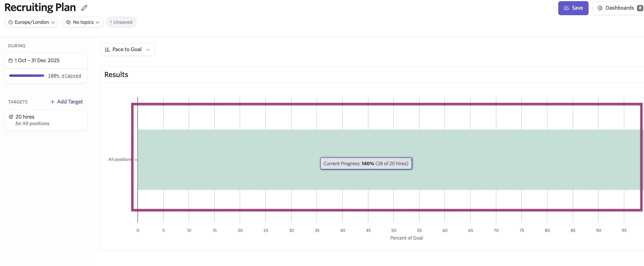Click the Results heading
The height and width of the screenshot is (266, 644).
(x=116, y=74)
